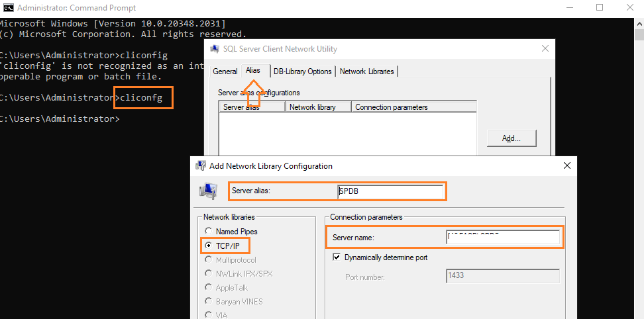Click the Server alias configurations label
Image resolution: width=644 pixels, height=319 pixels.
259,93
